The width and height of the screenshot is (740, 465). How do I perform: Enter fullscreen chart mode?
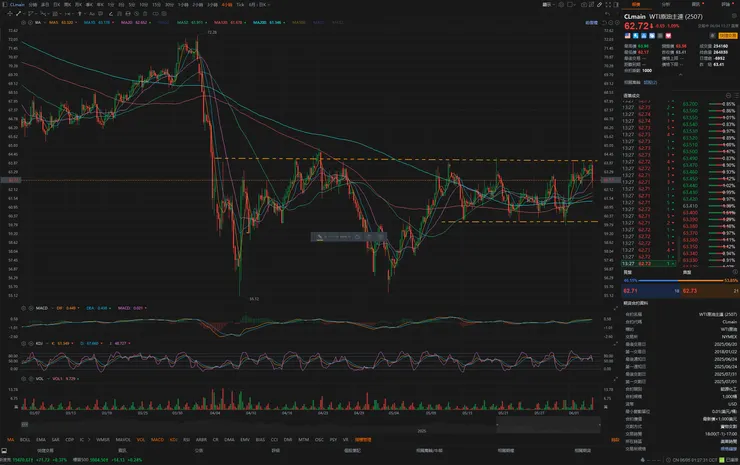608,4
